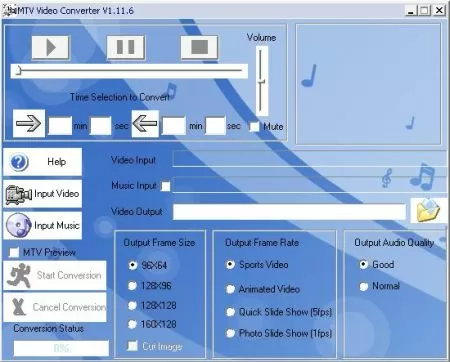Click the Music Input path field
This screenshot has height=362, width=450.
[309, 184]
